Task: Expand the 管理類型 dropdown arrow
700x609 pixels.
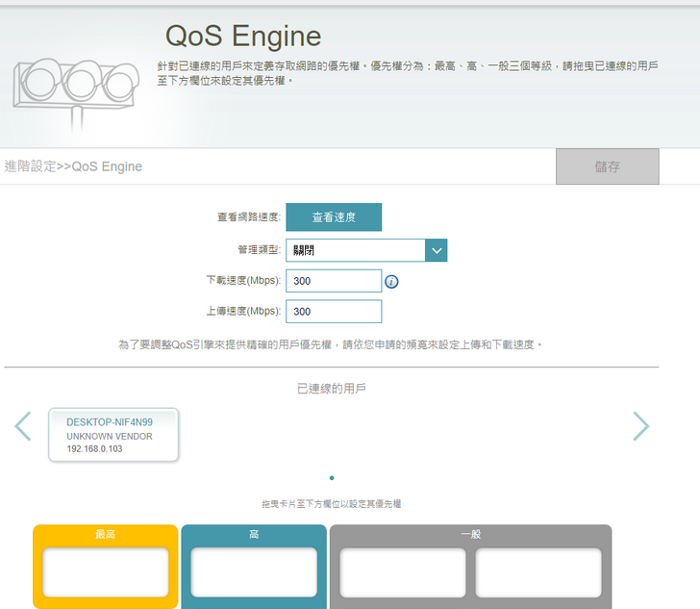Action: (x=437, y=250)
